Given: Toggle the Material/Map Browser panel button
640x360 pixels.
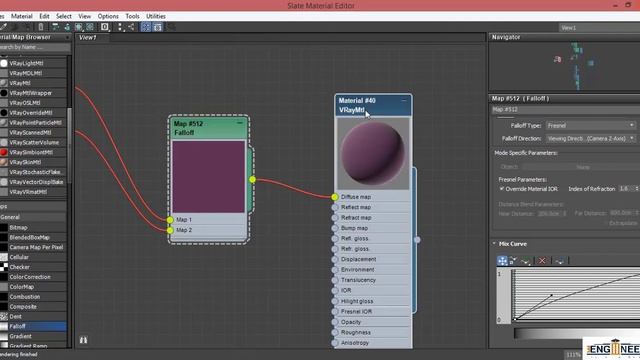Looking at the screenshot, I should [146, 27].
